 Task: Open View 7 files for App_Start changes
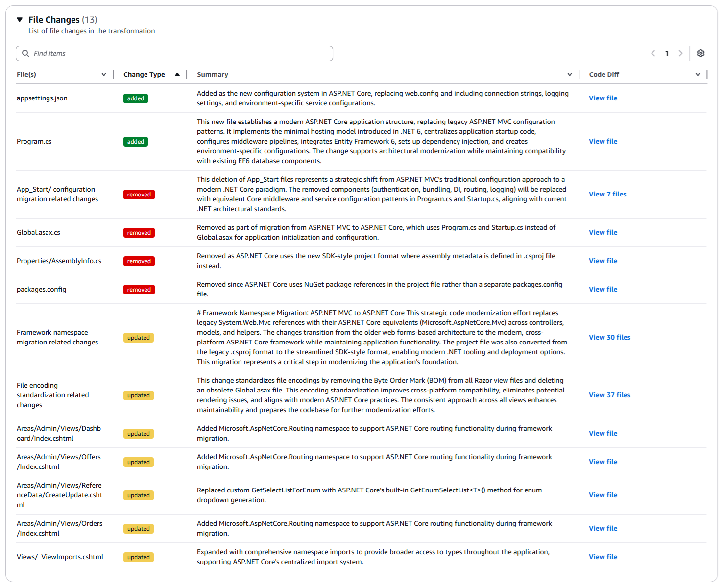[x=607, y=194]
